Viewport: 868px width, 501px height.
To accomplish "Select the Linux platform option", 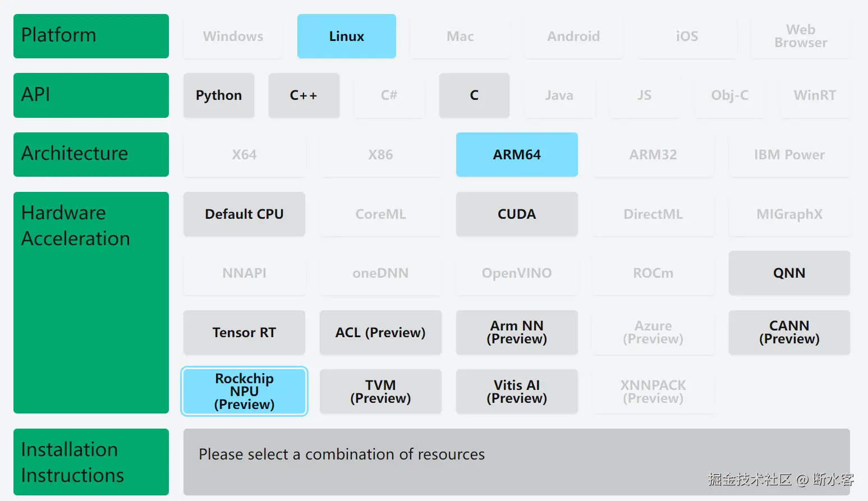I will coord(346,36).
